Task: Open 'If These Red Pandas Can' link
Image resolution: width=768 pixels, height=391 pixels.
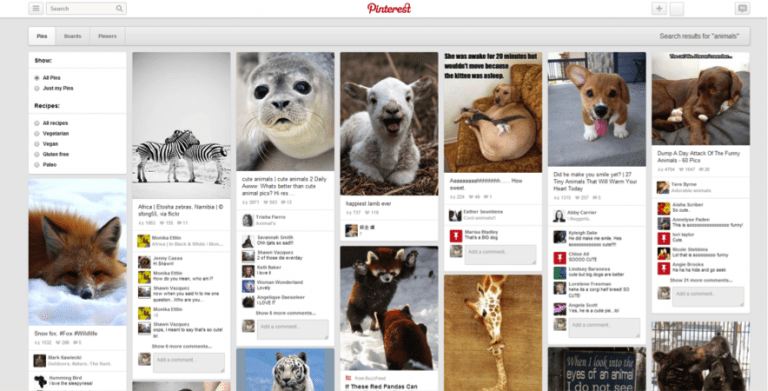Action: coord(381,387)
